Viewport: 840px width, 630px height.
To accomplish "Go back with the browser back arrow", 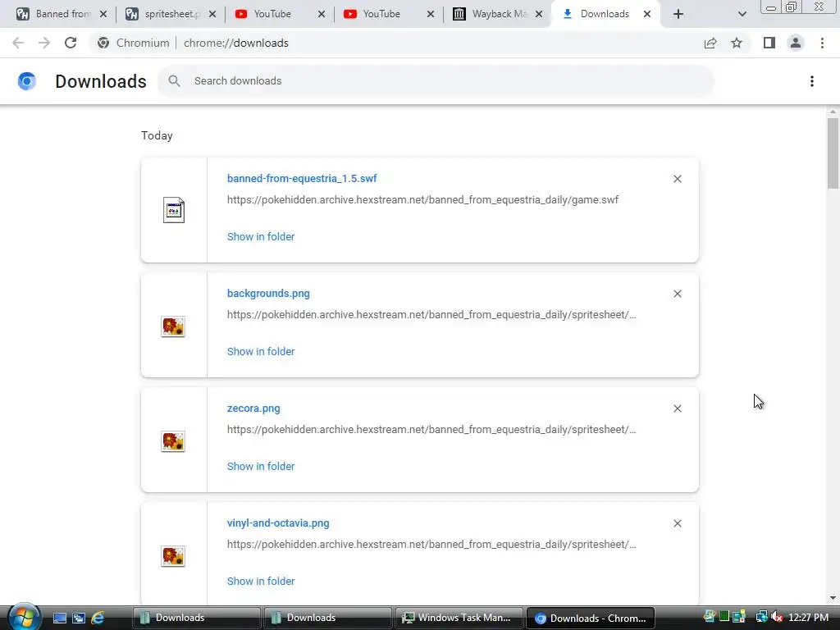I will 18,43.
